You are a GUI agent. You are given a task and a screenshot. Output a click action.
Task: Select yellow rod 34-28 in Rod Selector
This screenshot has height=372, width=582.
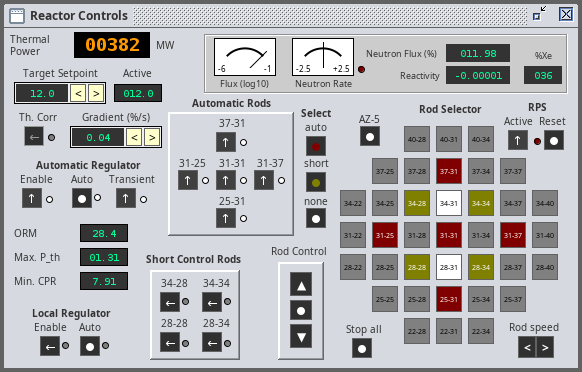[x=417, y=203]
